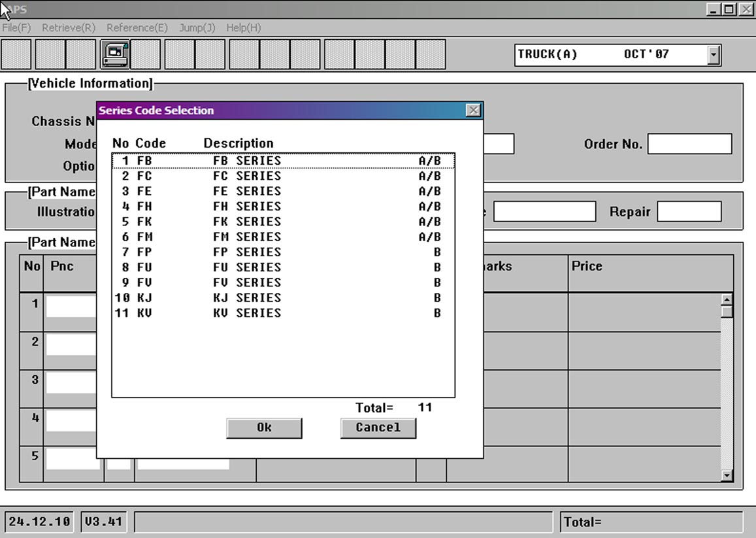Select the FP SERIES row

(x=282, y=252)
